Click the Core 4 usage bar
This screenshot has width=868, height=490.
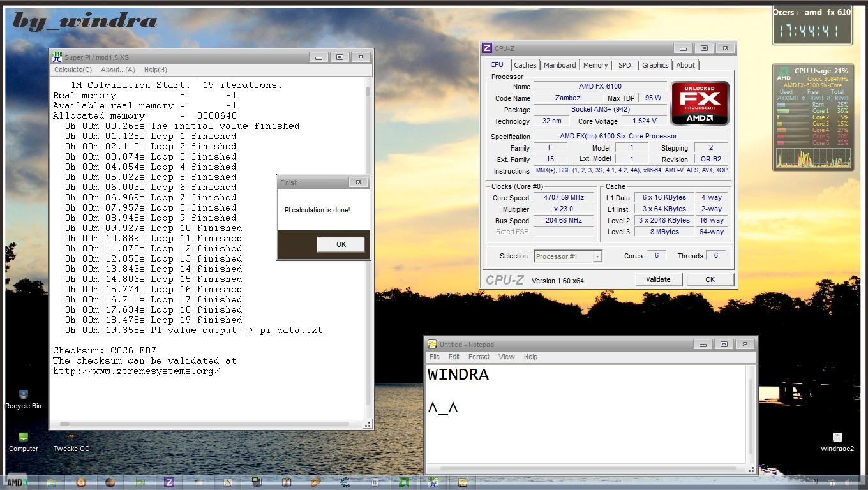(793, 130)
